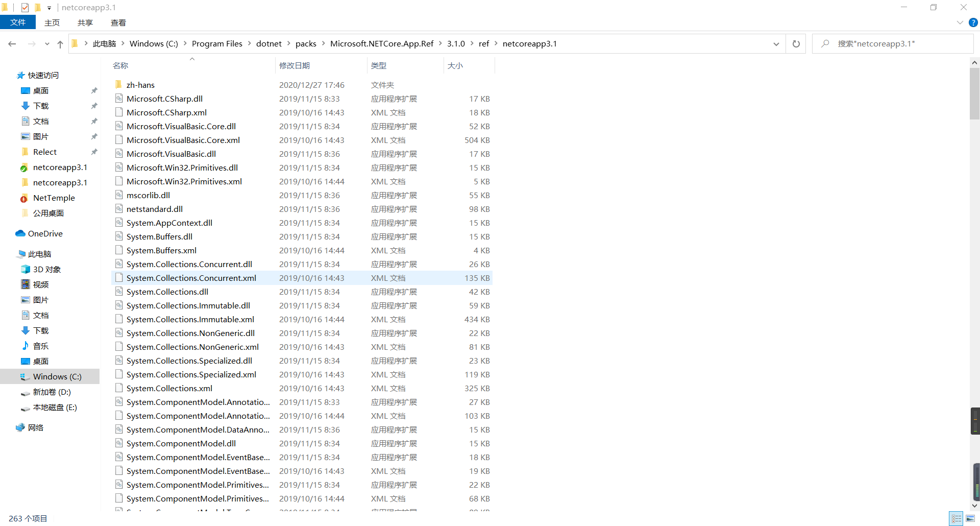Open the 文件 menu tab
The image size is (980, 526).
(x=18, y=22)
